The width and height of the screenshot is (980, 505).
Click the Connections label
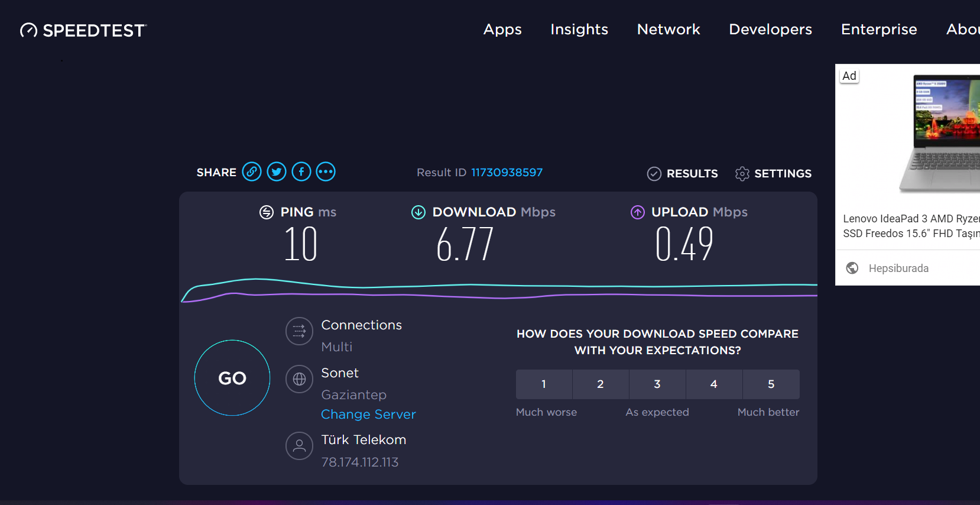tap(361, 325)
